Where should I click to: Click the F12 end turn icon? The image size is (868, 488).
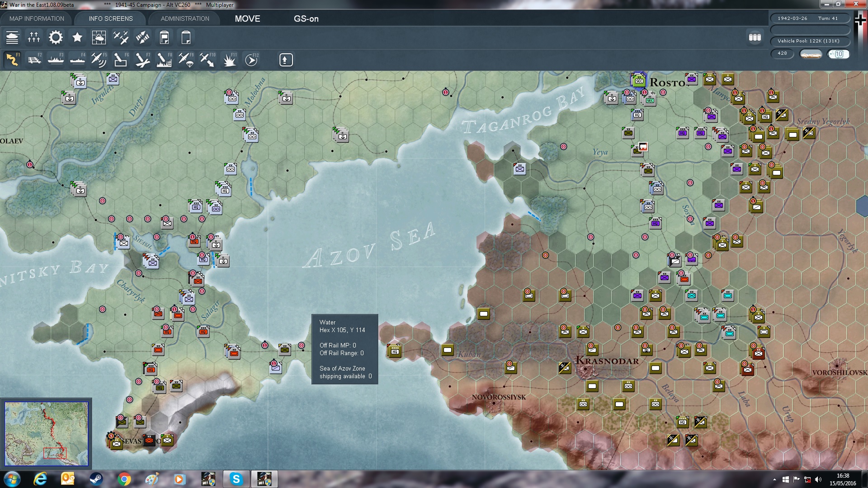(x=251, y=60)
